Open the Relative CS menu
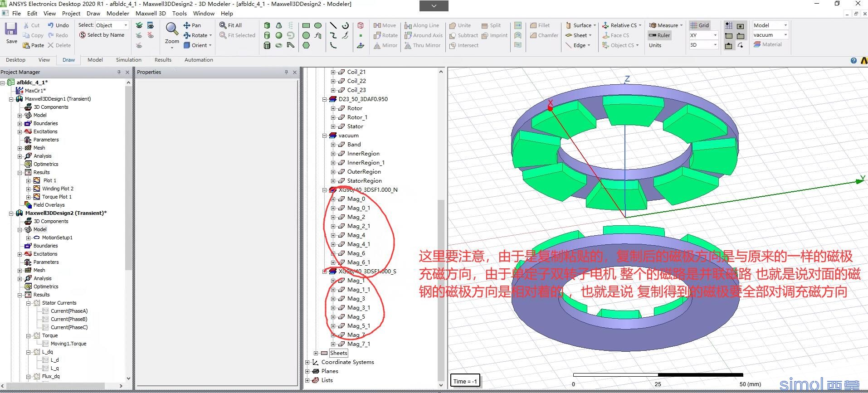The image size is (868, 393). [x=622, y=25]
